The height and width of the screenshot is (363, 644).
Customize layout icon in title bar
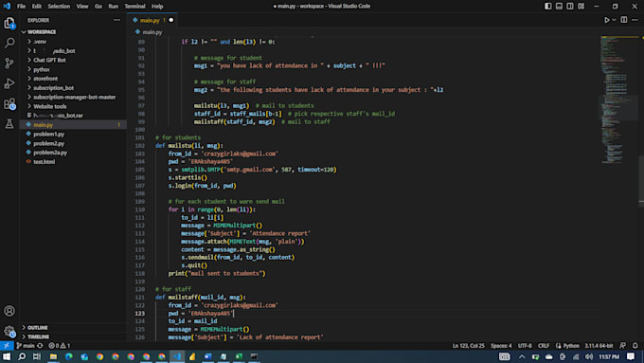point(581,7)
